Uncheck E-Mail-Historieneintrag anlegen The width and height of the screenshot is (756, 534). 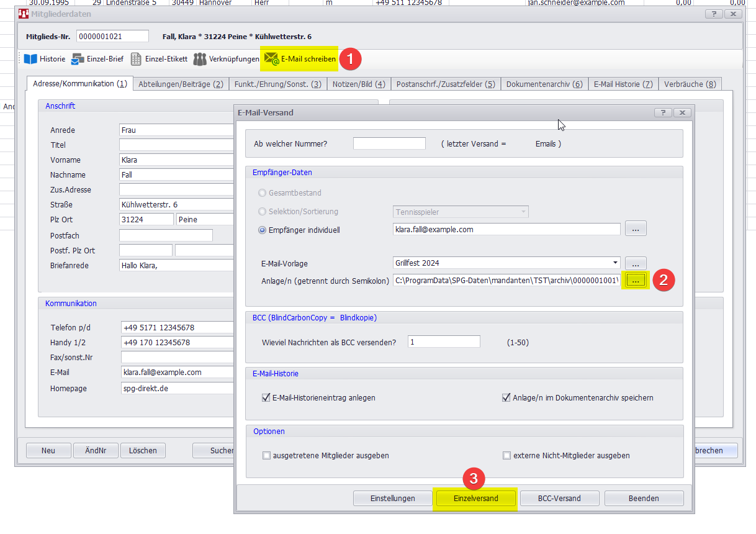[267, 397]
